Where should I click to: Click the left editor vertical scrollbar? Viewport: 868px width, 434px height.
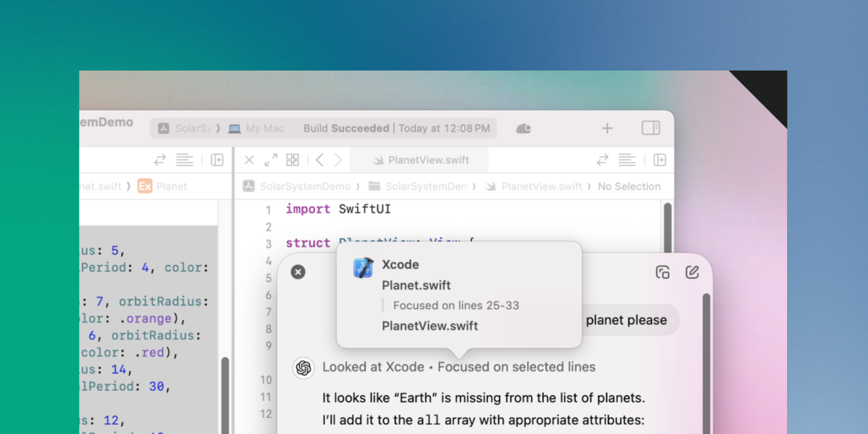225,395
